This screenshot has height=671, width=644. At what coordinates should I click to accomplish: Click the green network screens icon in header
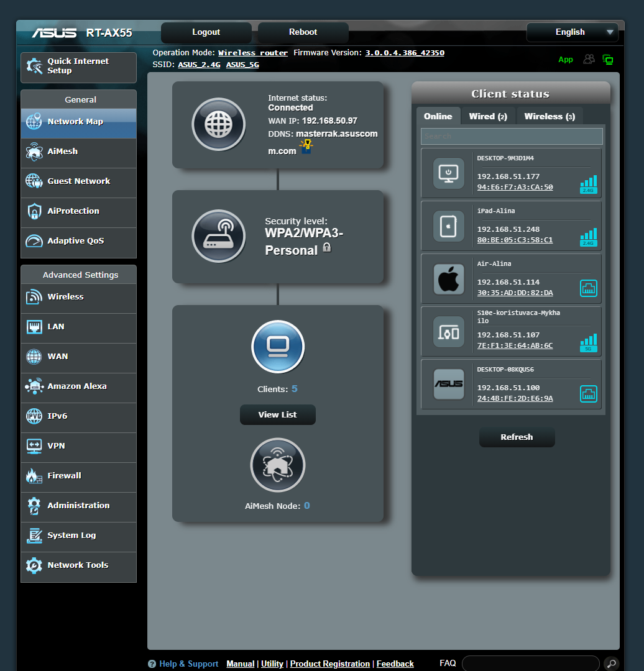coord(608,60)
